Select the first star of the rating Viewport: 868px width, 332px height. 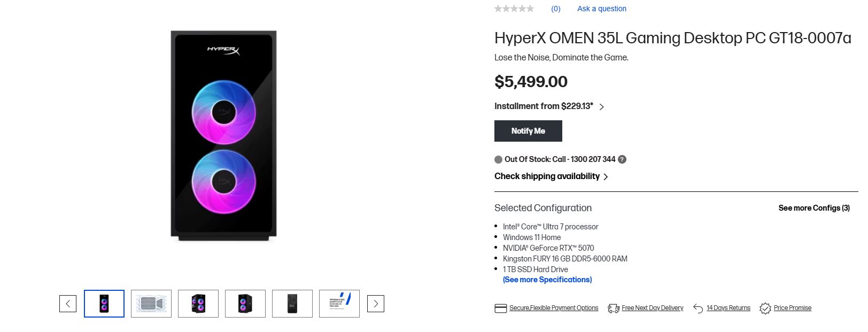pos(497,9)
